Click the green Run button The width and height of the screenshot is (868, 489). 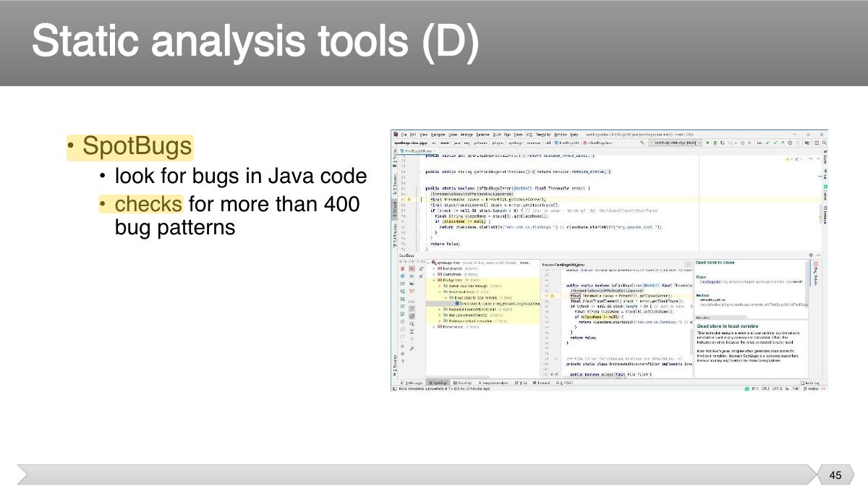pyautogui.click(x=707, y=143)
